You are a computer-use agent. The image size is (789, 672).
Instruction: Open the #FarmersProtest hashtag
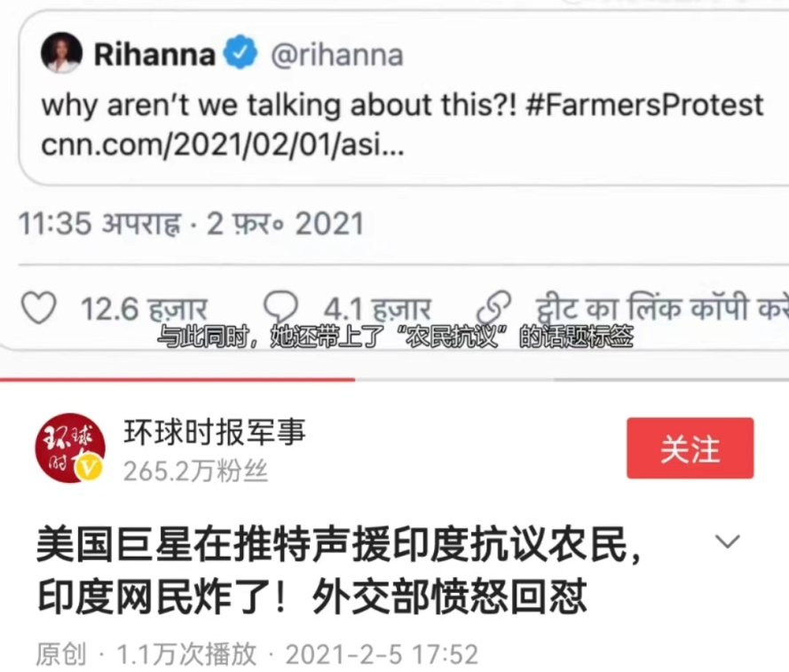coord(644,105)
